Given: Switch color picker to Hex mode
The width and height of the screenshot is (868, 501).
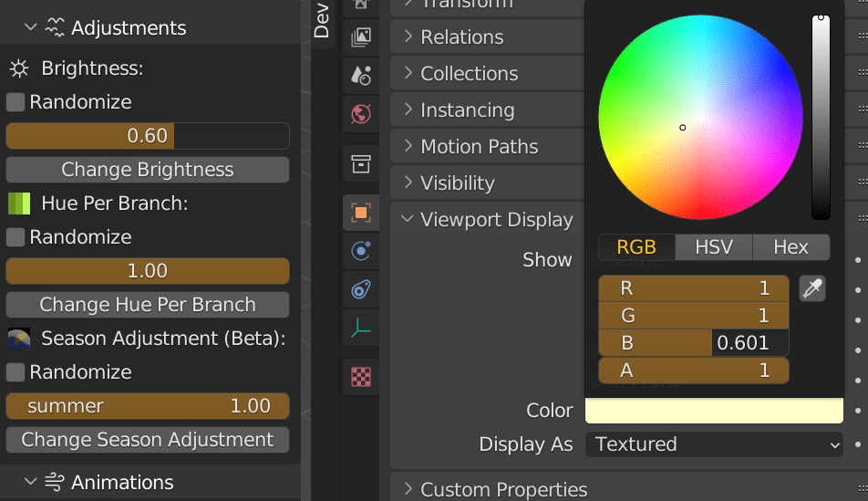Looking at the screenshot, I should (791, 247).
